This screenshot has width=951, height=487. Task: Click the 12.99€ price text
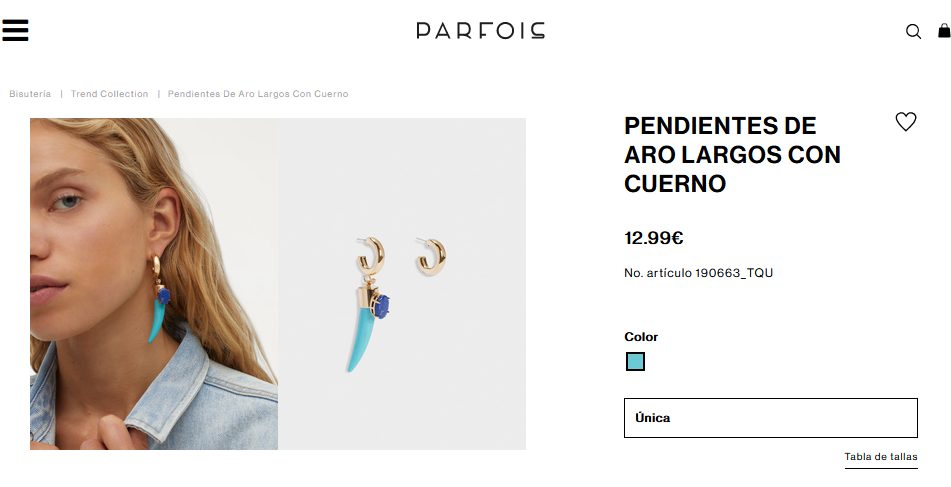pos(654,238)
